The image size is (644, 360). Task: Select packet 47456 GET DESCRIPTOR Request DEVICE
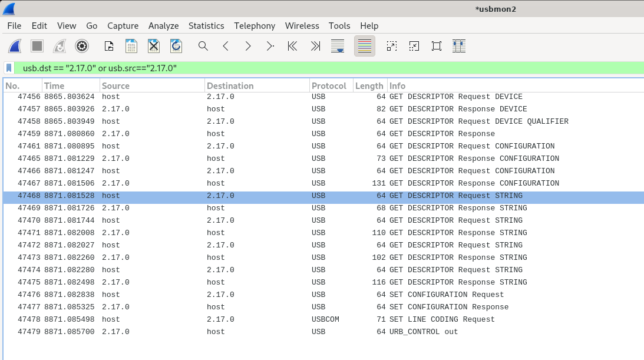(x=323, y=97)
